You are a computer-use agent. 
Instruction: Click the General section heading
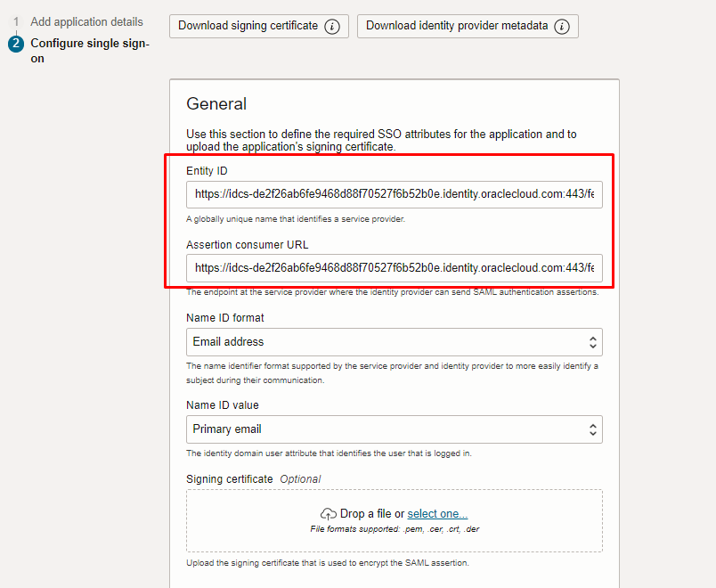coord(216,103)
